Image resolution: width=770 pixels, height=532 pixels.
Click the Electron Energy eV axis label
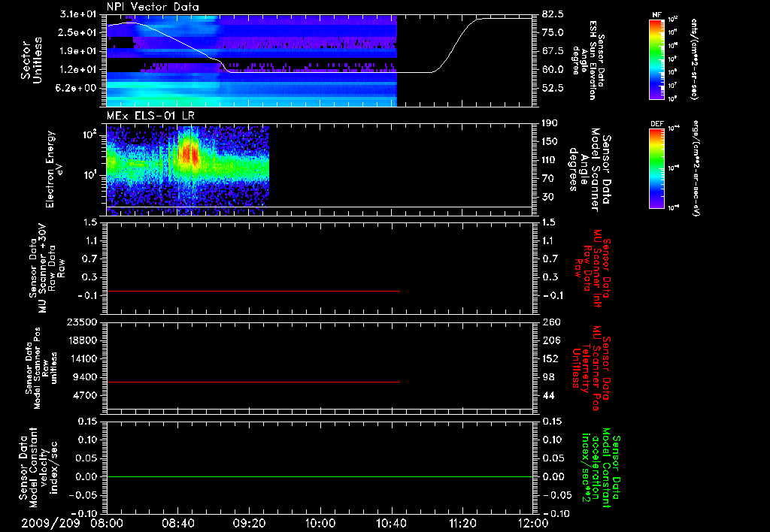(x=53, y=169)
